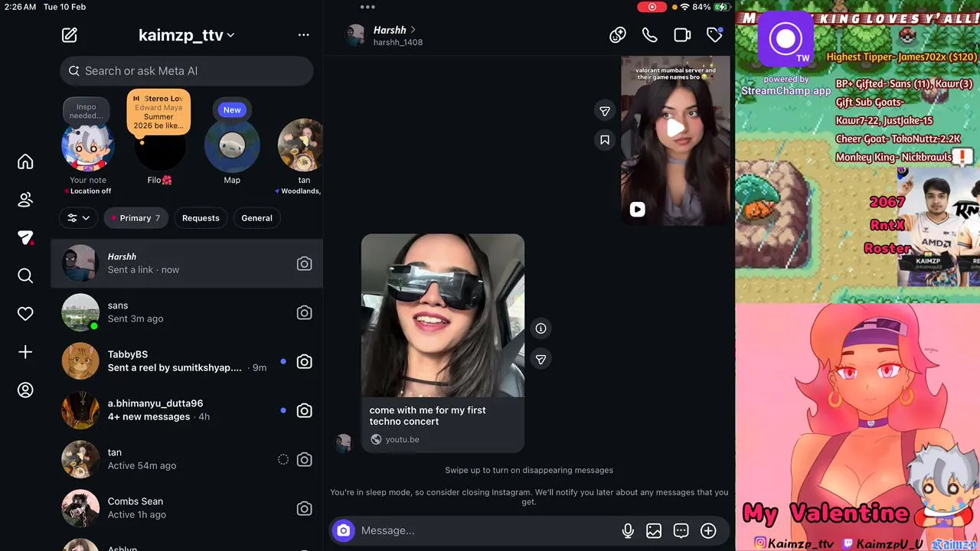The height and width of the screenshot is (551, 980).
Task: Open the link-sharing icon in chat header
Action: point(618,35)
